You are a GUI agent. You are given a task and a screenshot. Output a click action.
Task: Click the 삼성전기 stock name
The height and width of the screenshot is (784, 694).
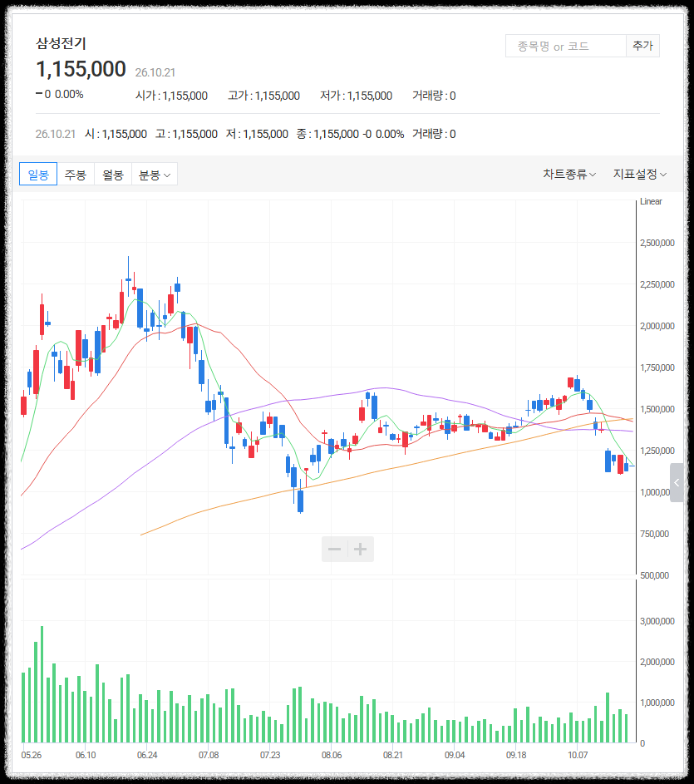tap(61, 43)
